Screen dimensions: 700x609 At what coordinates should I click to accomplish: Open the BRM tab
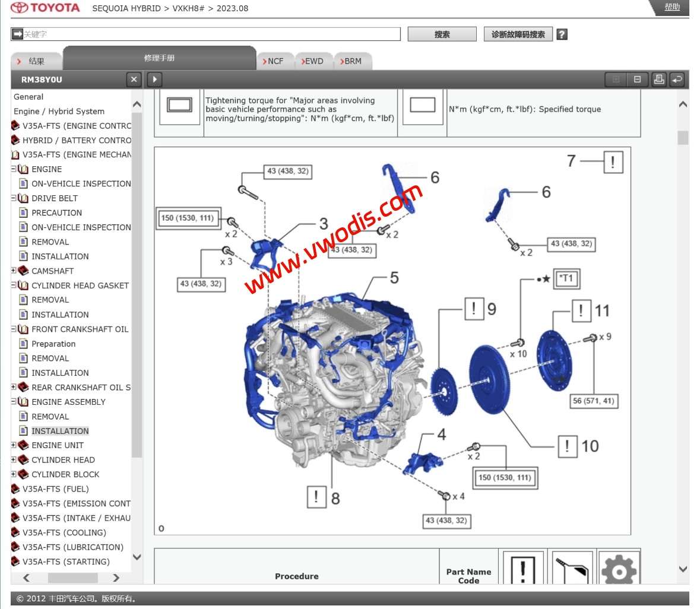pyautogui.click(x=351, y=61)
